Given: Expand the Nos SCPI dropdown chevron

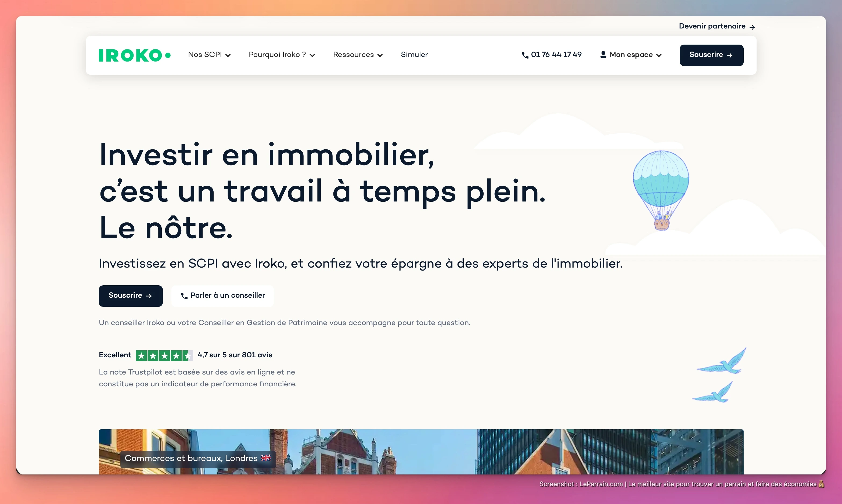Looking at the screenshot, I should 228,55.
